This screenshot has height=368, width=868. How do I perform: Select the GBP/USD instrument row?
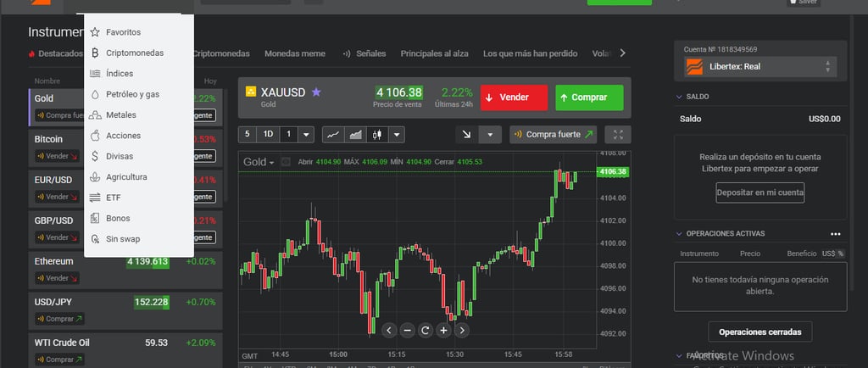point(125,229)
